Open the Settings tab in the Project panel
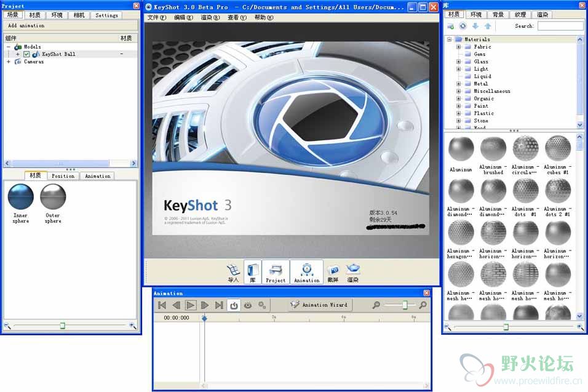Viewport: 588px width, 392px height. pyautogui.click(x=106, y=15)
